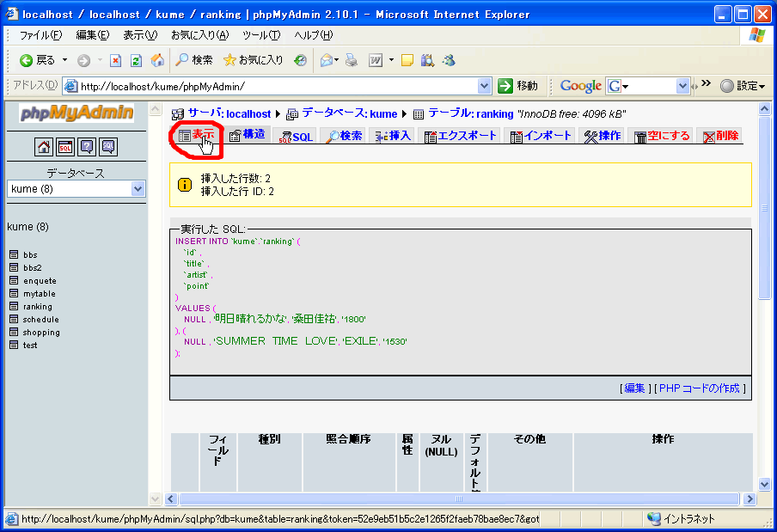
Task: Open the SQL query window icon
Action: pyautogui.click(x=65, y=147)
